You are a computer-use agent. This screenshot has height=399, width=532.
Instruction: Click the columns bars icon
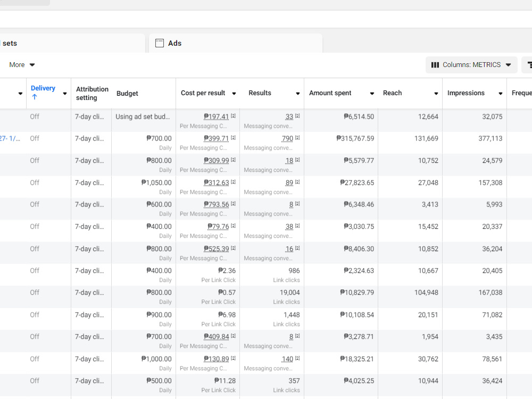[435, 65]
